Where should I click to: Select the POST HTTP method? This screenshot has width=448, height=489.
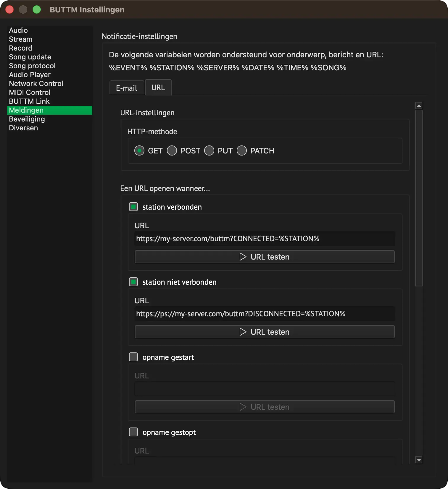[172, 150]
